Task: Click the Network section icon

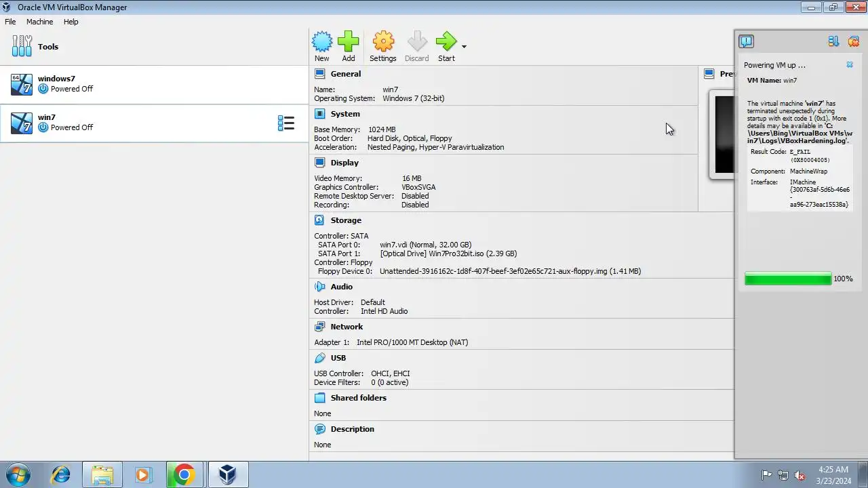Action: (x=319, y=327)
